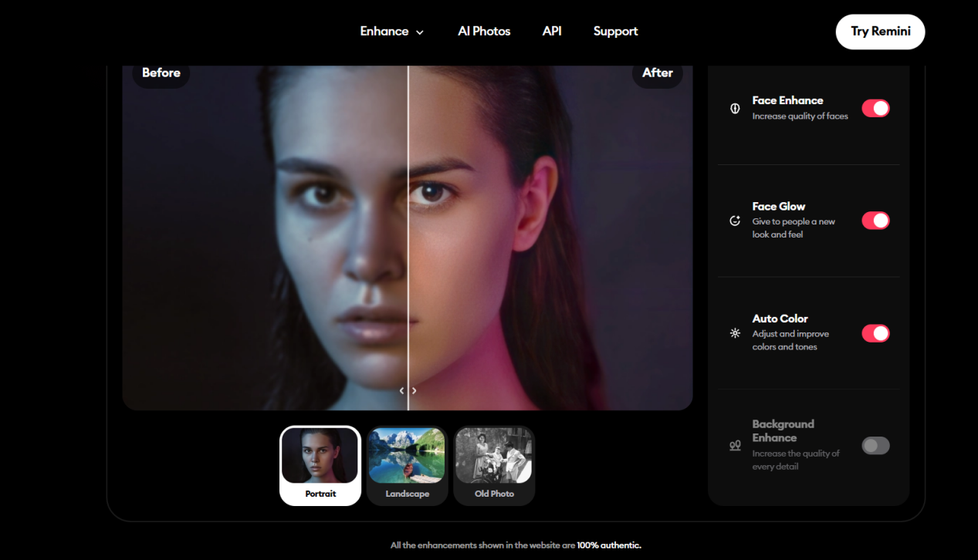
Task: Turn off the Face Glow switch
Action: 875,221
